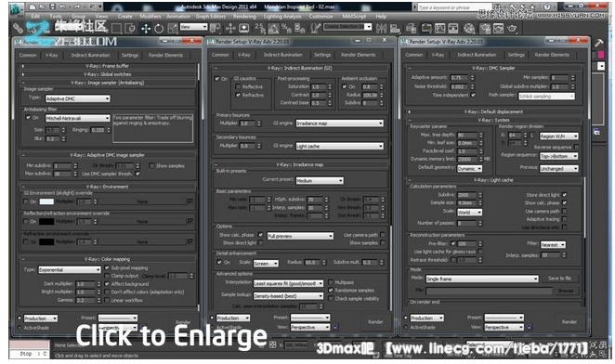Image resolution: width=615 pixels, height=364 pixels.
Task: Open the Align tool
Action: pyautogui.click(x=395, y=28)
